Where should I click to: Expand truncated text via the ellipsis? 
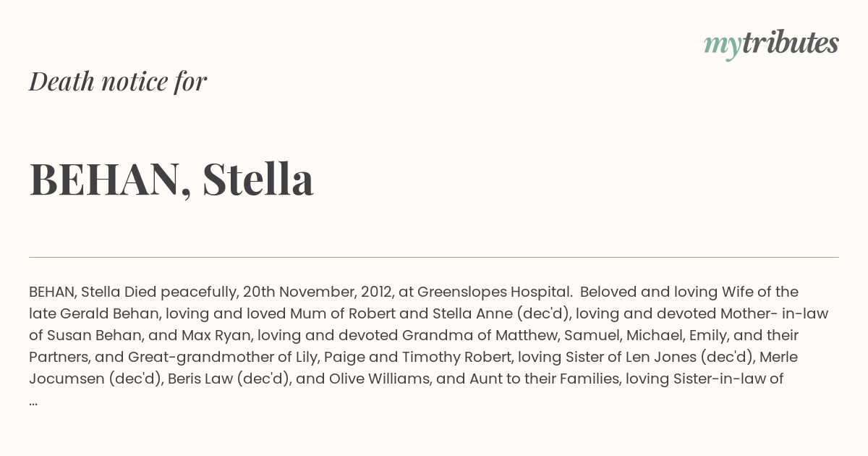pos(33,400)
